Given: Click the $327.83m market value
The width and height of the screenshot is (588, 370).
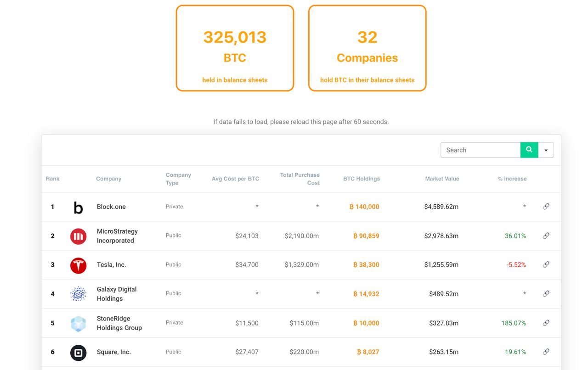Looking at the screenshot, I should tap(444, 323).
